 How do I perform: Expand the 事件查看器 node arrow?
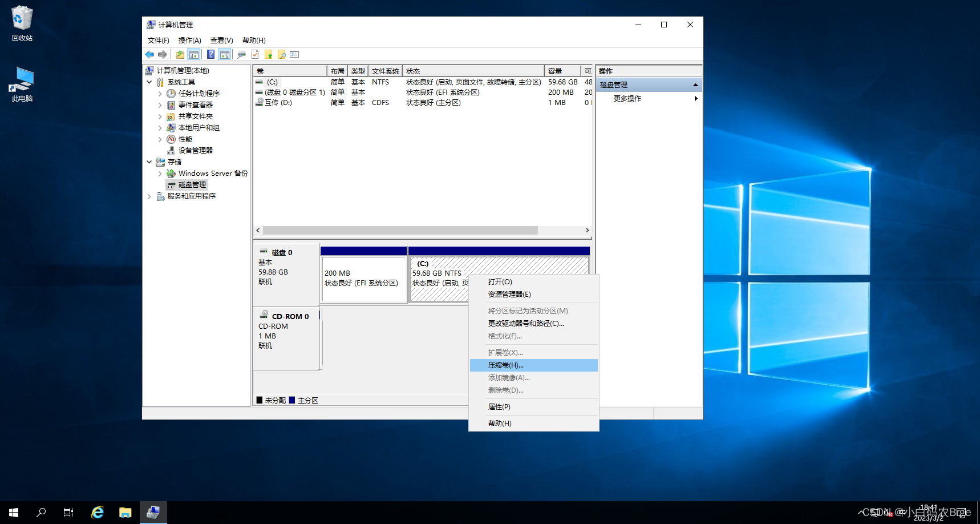(160, 105)
